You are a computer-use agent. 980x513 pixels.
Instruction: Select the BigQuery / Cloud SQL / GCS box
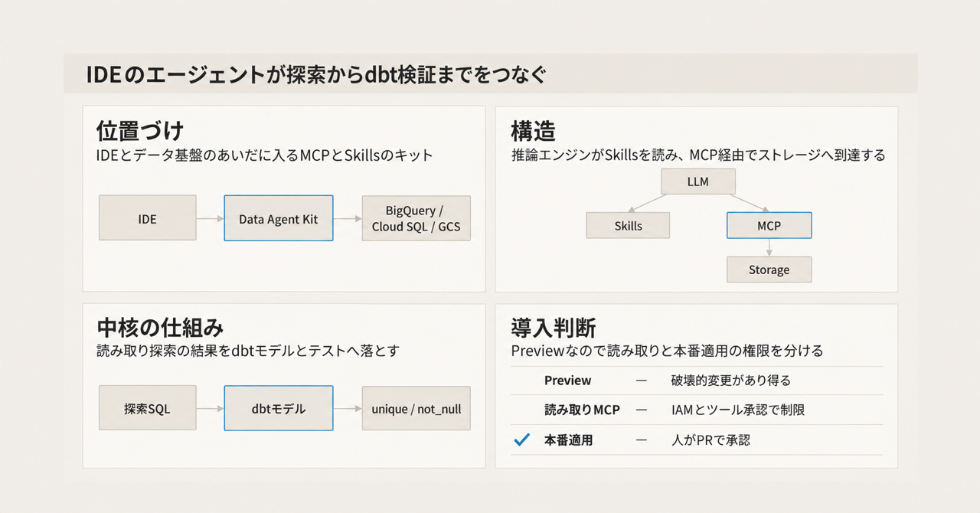point(416,218)
